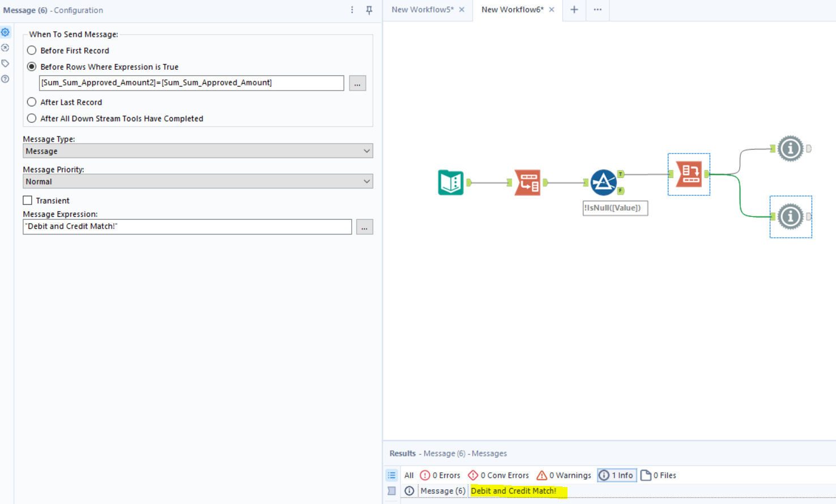
Task: Switch to the New Workflow6 tab
Action: [511, 10]
